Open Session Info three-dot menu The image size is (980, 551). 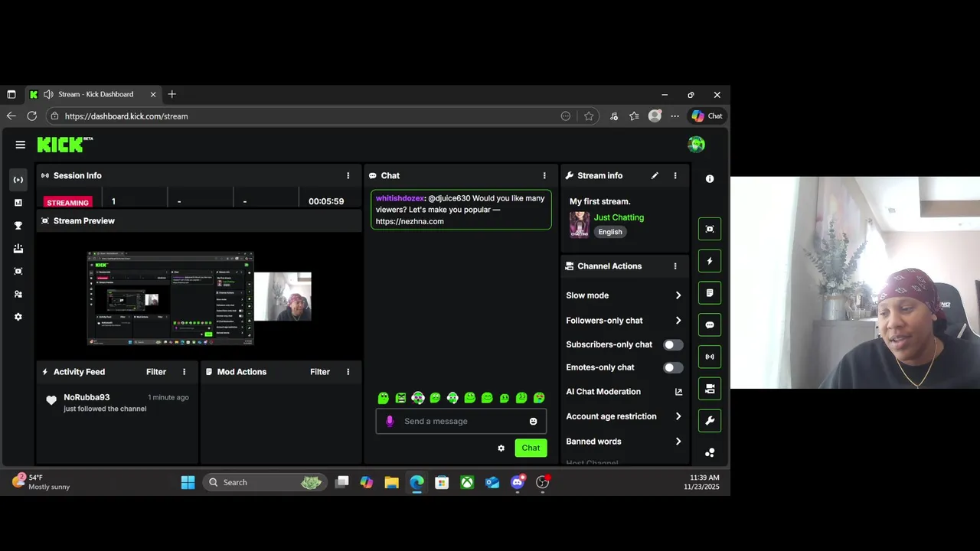[348, 175]
